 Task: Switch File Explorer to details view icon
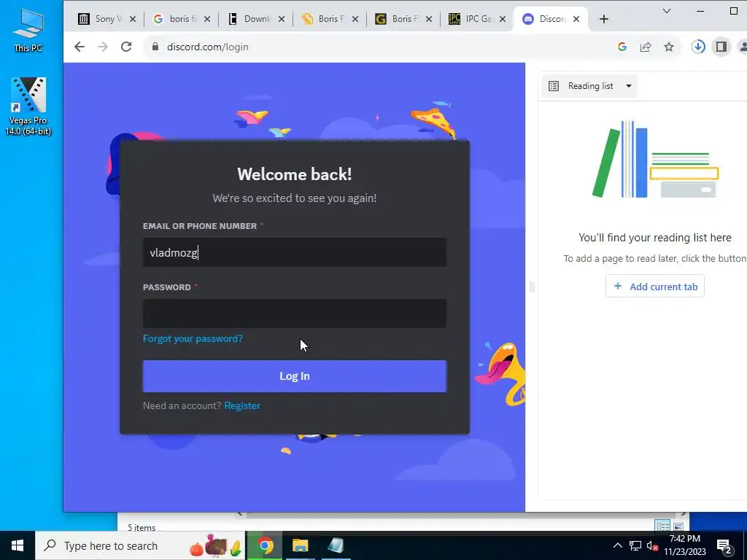[x=662, y=526]
